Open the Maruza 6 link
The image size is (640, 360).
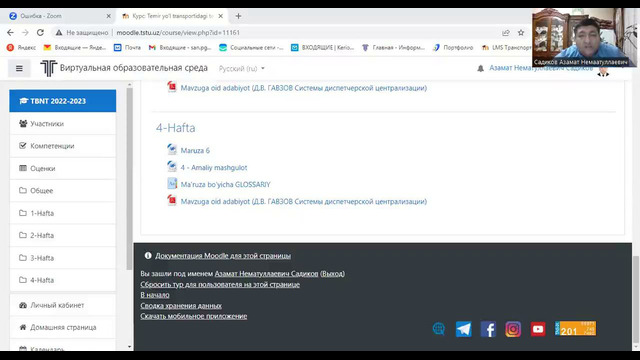click(x=195, y=150)
